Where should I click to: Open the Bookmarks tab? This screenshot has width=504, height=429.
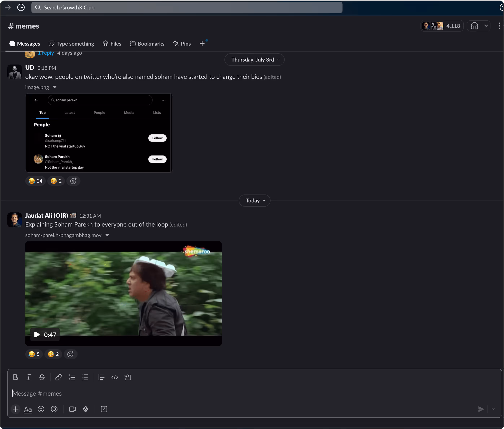pyautogui.click(x=147, y=44)
